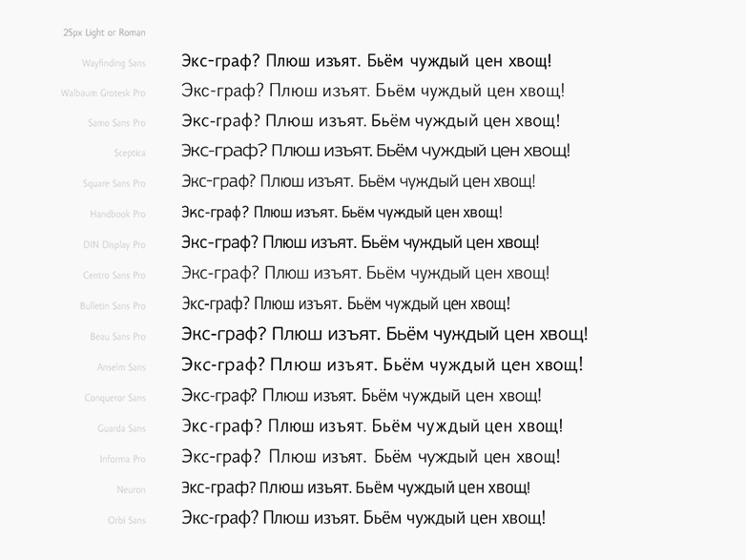Select the Wayfinding Sans font label
The width and height of the screenshot is (746, 560).
[114, 63]
